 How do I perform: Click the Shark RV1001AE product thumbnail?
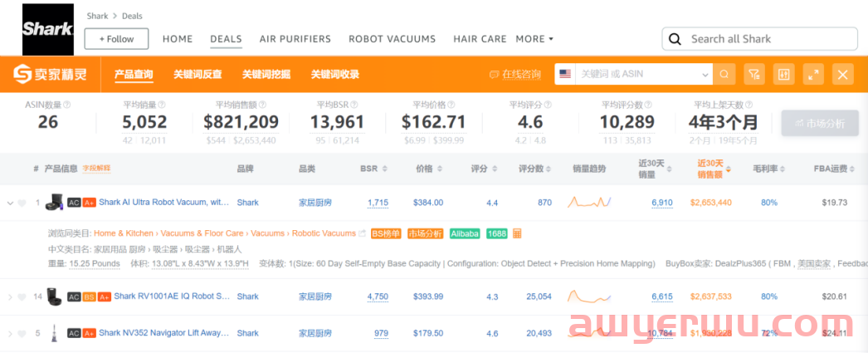(55, 297)
